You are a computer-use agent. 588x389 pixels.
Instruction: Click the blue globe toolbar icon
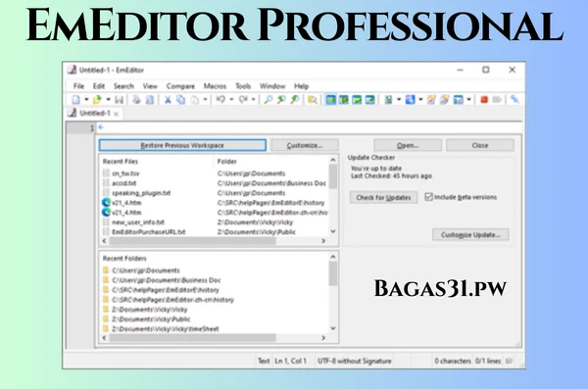(411, 99)
